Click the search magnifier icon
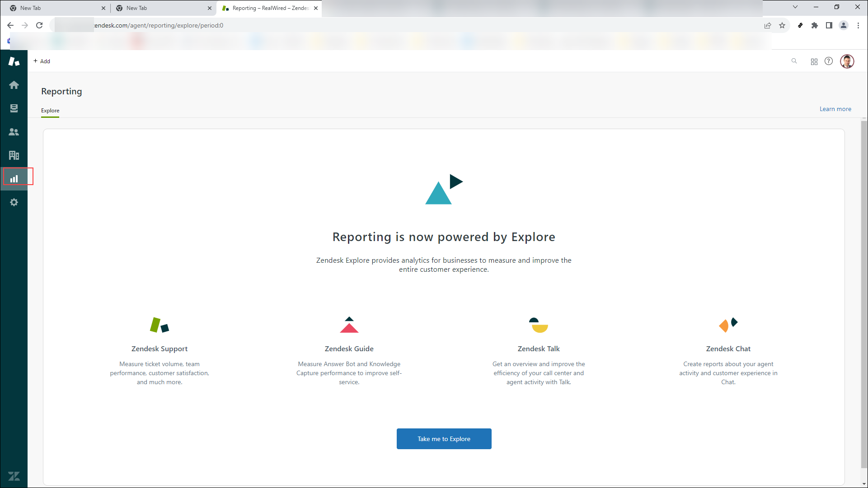The image size is (868, 488). pyautogui.click(x=794, y=61)
